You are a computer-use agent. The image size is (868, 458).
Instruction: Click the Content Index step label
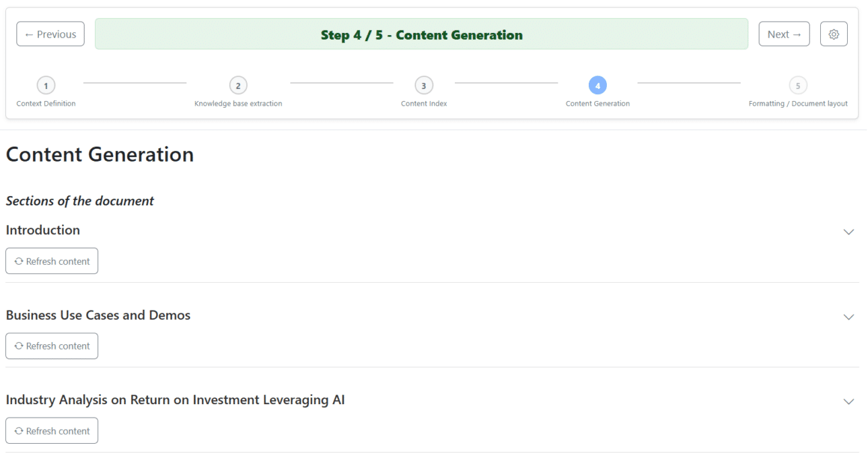424,104
